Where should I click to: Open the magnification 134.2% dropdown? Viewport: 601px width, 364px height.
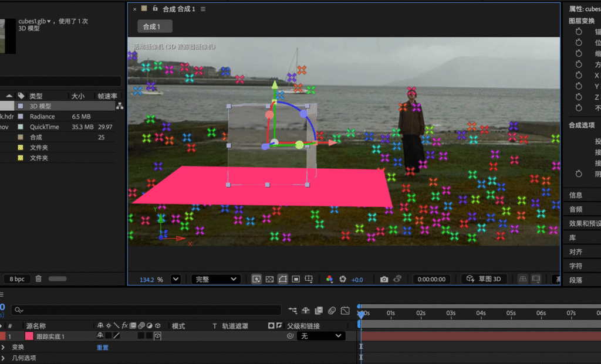(175, 280)
